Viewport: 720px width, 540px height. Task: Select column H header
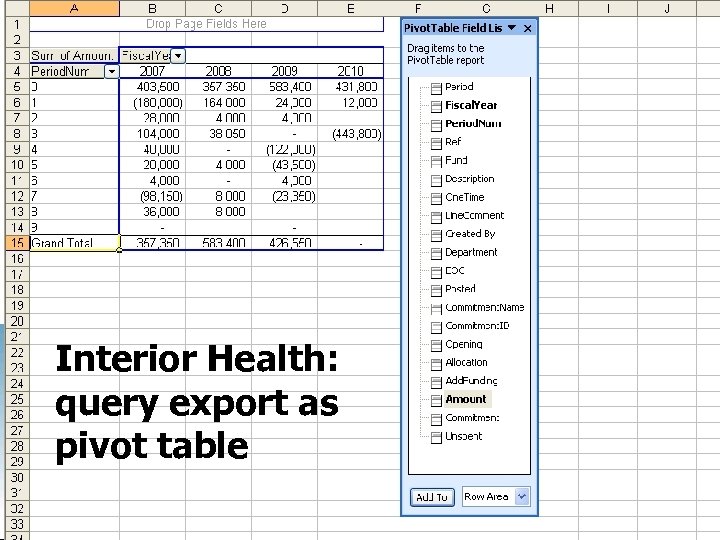pos(549,8)
